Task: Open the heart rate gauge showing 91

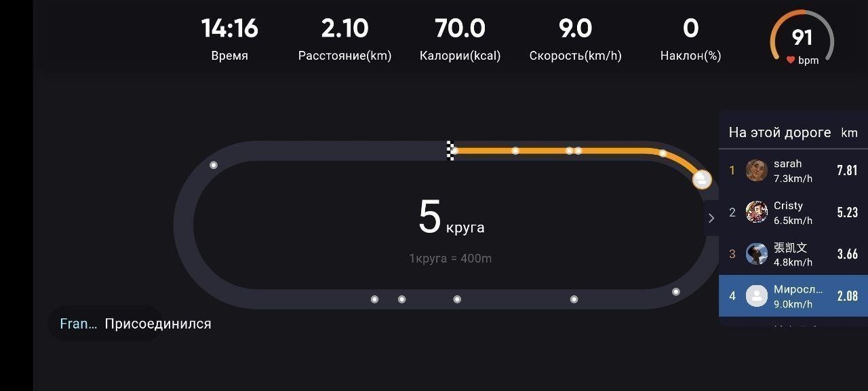Action: [802, 38]
